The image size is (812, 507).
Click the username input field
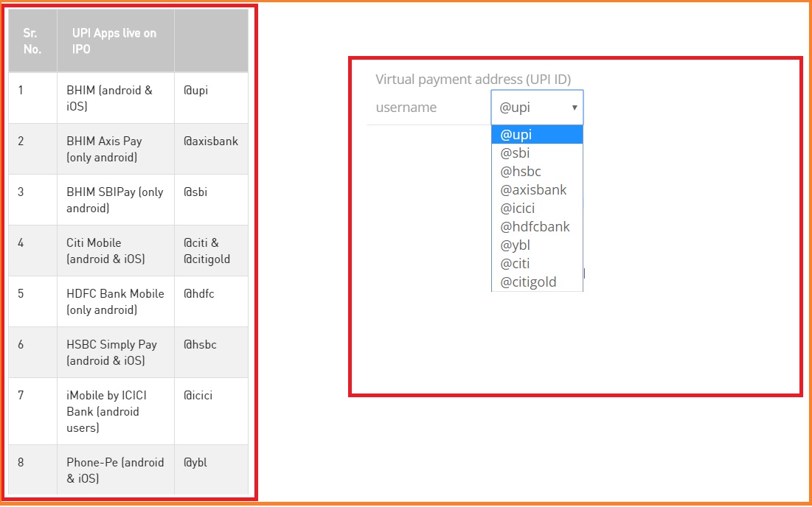click(428, 107)
